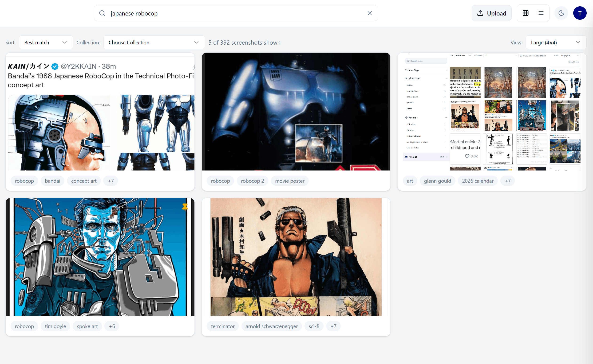593x364 pixels.
Task: Switch to list view icon
Action: pos(541,13)
